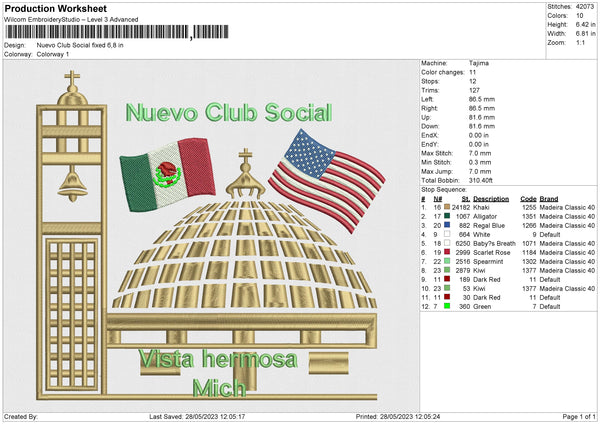Click the code '1184' for Scarlet Rose
Image resolution: width=600 pixels, height=424 pixels.
coord(529,253)
